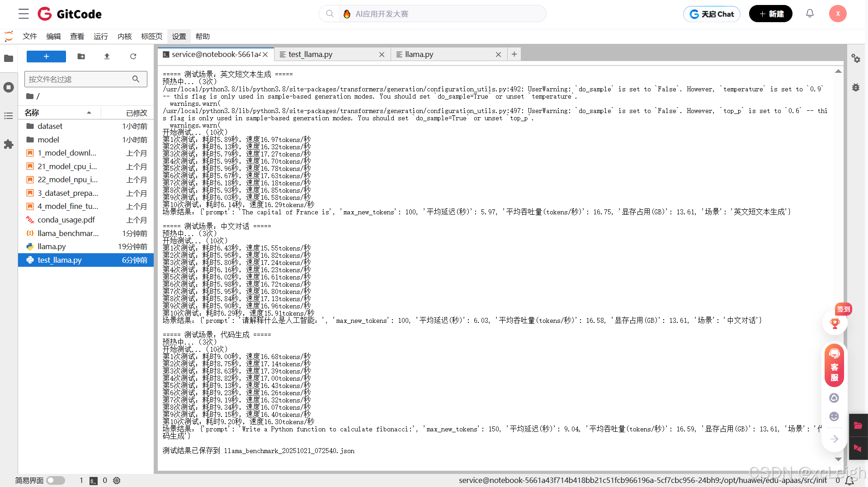Upload files to the current directory
This screenshot has height=487, width=868.
click(107, 57)
